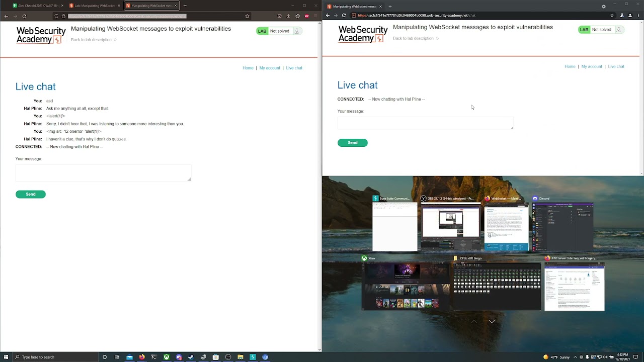Click the Web Security Academy logo in Chrome
Image resolution: width=644 pixels, height=362 pixels.
tap(363, 34)
